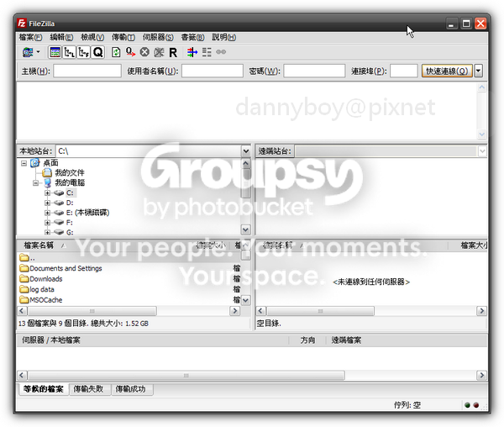The image size is (504, 427).
Task: Collapse 桌面 tree node
Action: 24,163
